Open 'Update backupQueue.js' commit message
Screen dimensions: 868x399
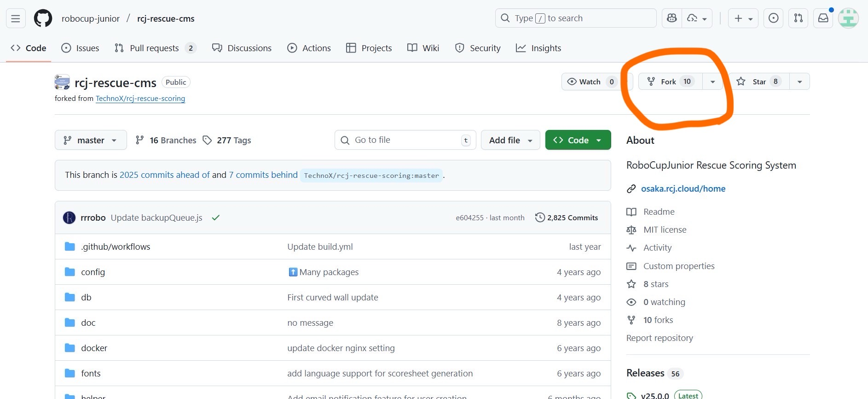point(156,217)
